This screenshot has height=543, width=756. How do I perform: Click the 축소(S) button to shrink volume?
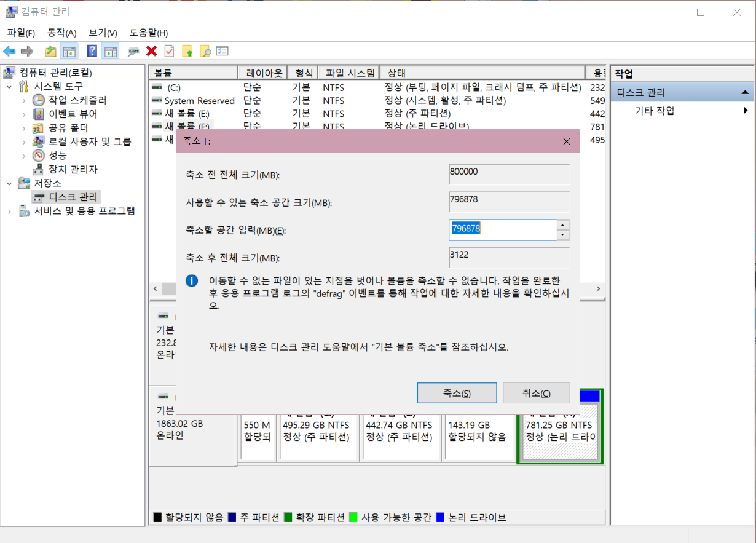pyautogui.click(x=457, y=393)
